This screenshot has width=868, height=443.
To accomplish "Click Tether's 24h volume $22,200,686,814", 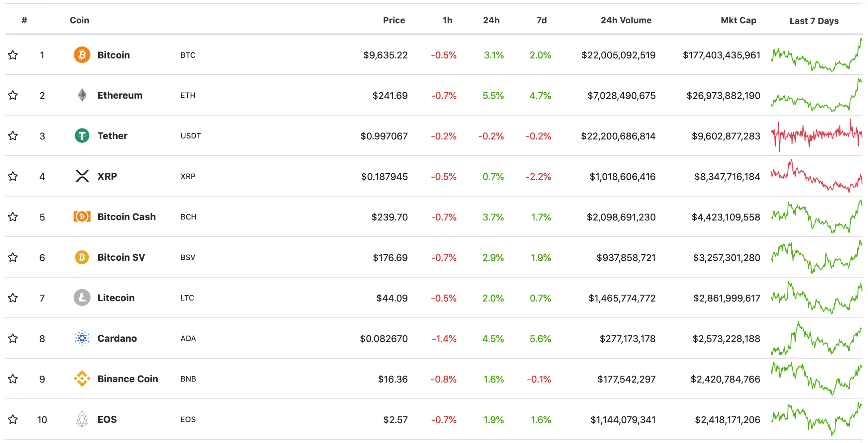I will (618, 136).
